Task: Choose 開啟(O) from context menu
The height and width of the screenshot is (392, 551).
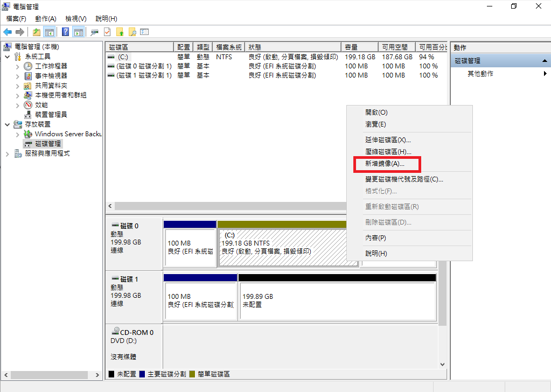Action: tap(409, 113)
